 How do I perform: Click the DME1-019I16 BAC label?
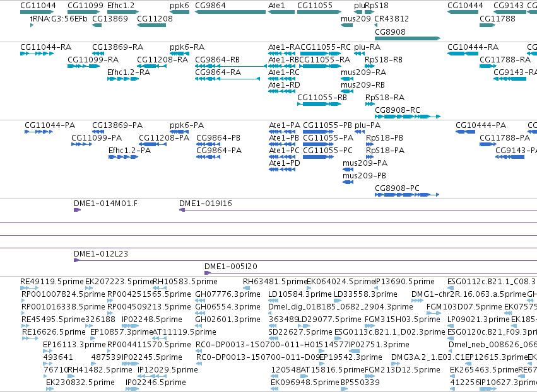(206, 204)
